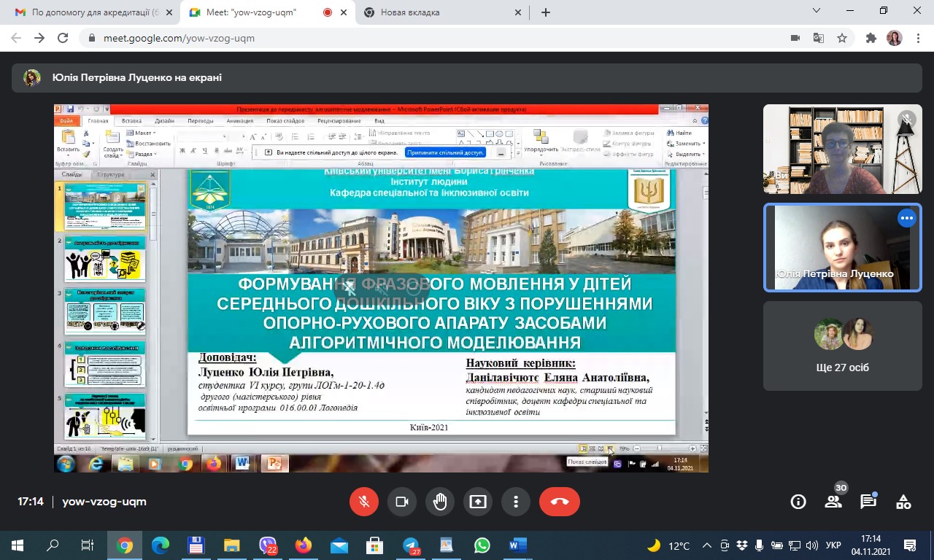Turn on the camera in Meet
This screenshot has width=934, height=560.
(x=402, y=502)
